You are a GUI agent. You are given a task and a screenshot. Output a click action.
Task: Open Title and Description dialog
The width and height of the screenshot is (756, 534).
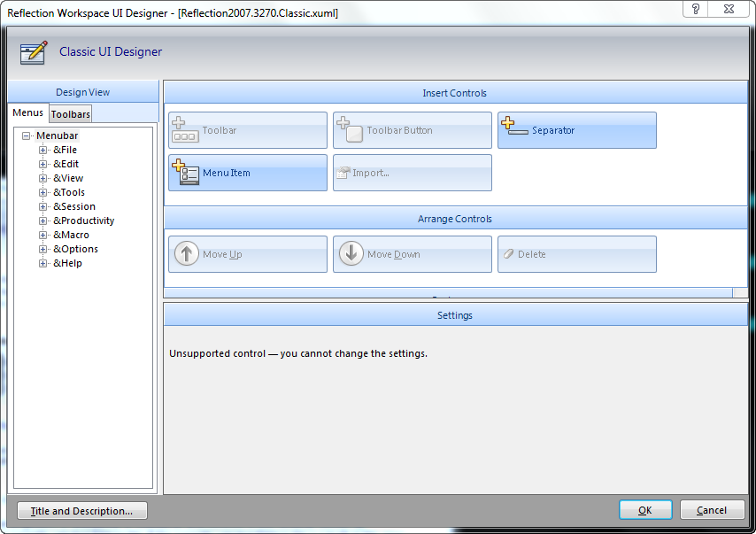pos(82,511)
